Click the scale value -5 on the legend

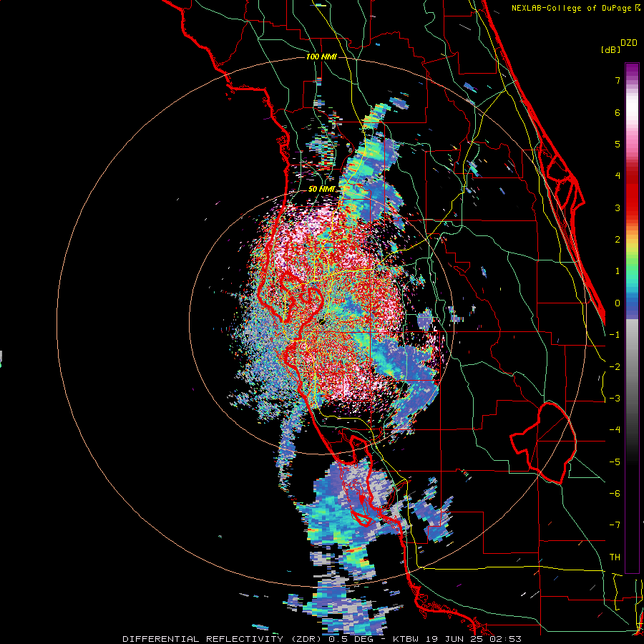coord(615,462)
